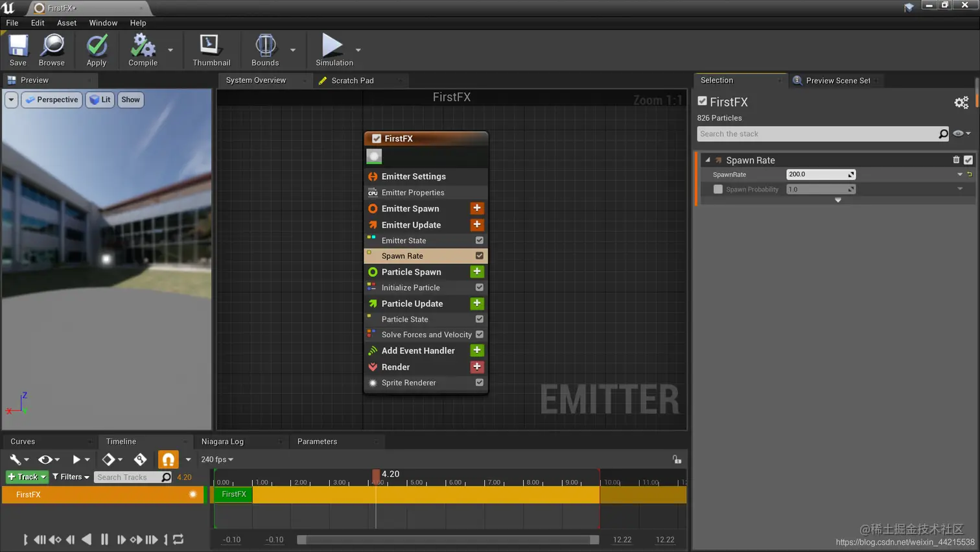Add a renderer with the Render plus
Screen dimensions: 980x552
tap(477, 366)
